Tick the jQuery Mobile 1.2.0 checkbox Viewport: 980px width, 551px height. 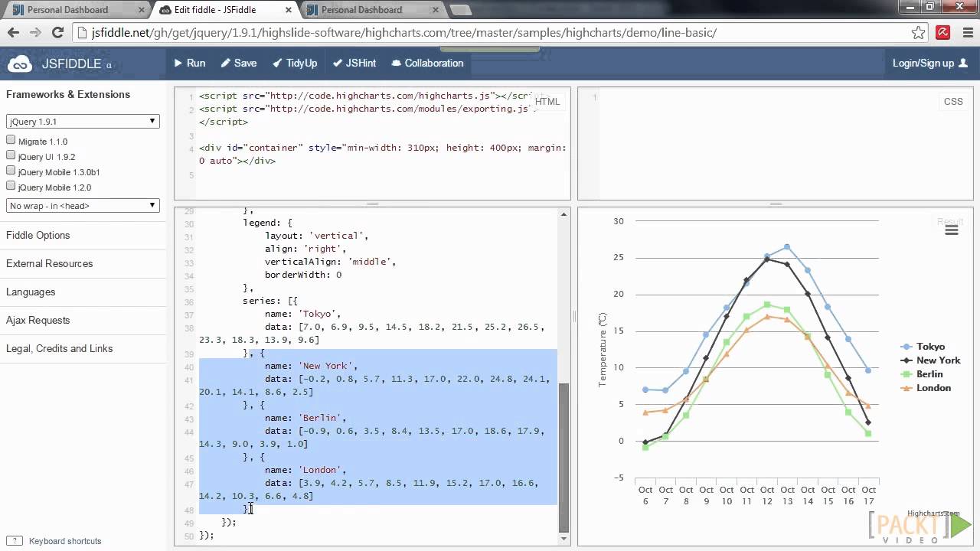pyautogui.click(x=11, y=186)
